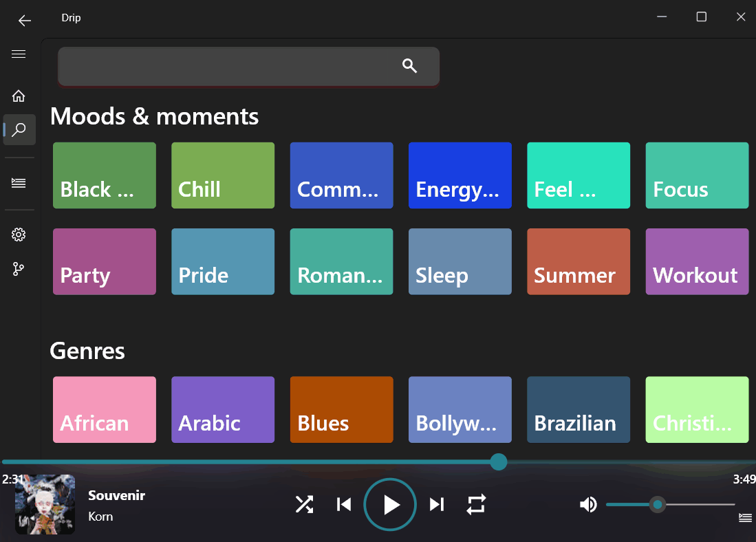Open the Black ... mood tile
Viewport: 756px width, 542px height.
(x=105, y=175)
